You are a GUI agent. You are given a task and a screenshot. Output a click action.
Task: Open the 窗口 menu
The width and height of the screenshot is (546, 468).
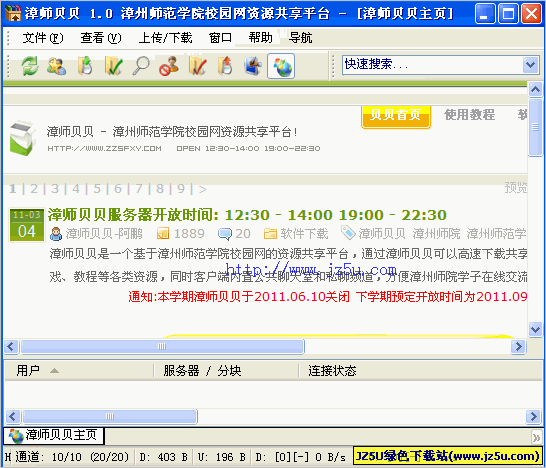point(220,38)
